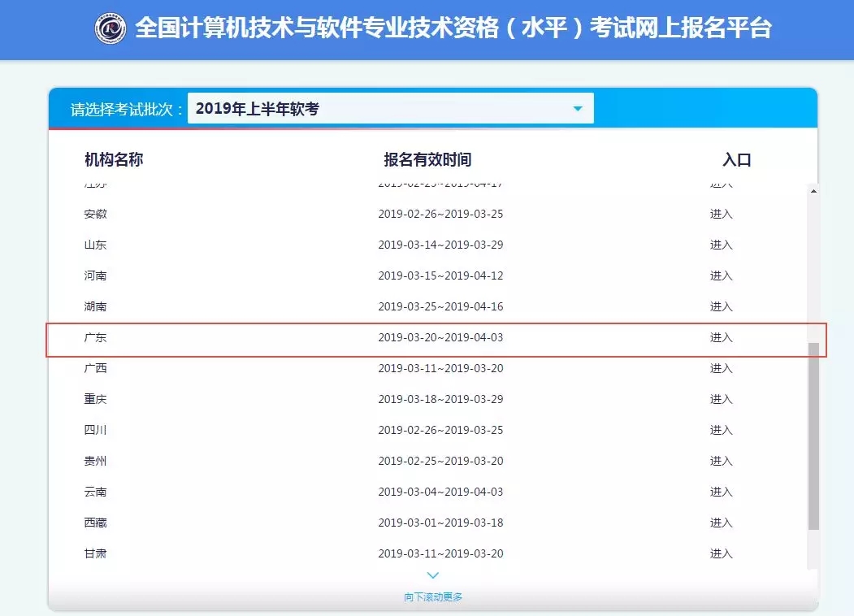Select the 西藏 institution name
The image size is (854, 616).
coord(95,523)
